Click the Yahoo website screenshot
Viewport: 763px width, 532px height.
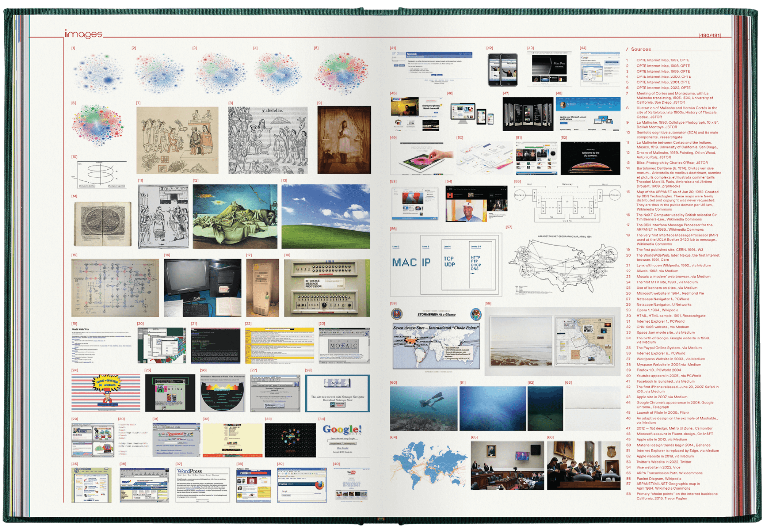click(x=176, y=440)
